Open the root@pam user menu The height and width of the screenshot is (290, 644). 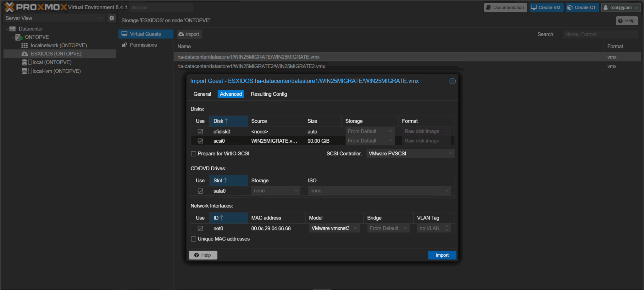click(x=621, y=8)
